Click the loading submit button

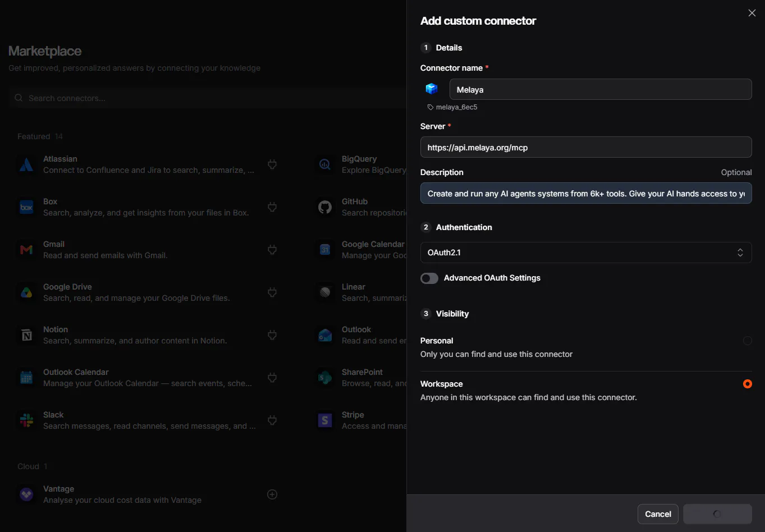pyautogui.click(x=717, y=514)
